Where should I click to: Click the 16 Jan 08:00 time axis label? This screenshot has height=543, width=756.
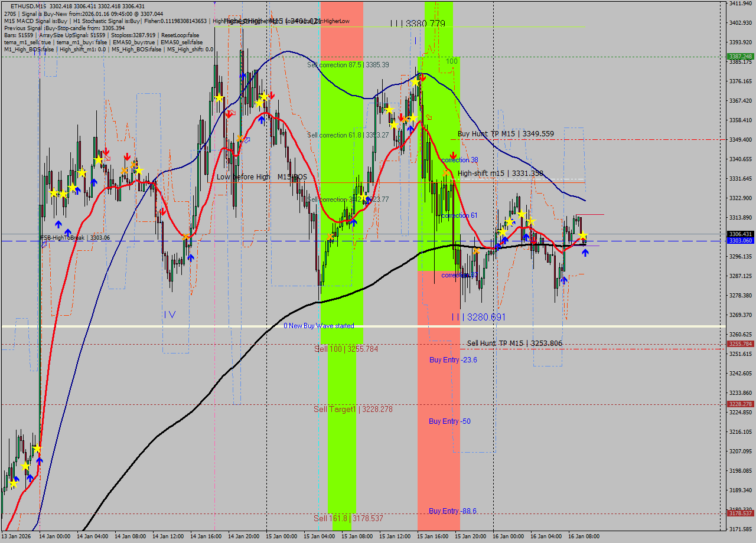point(583,537)
